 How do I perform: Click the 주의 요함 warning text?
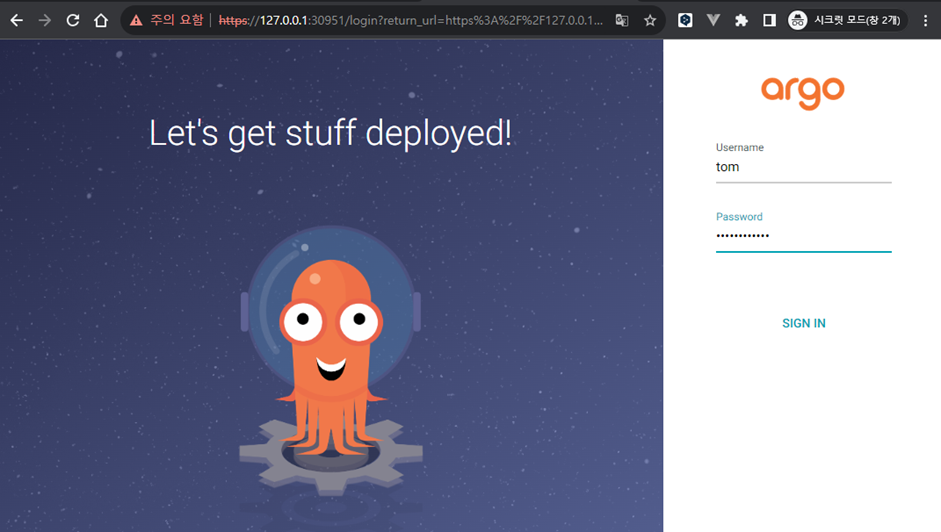[x=176, y=20]
